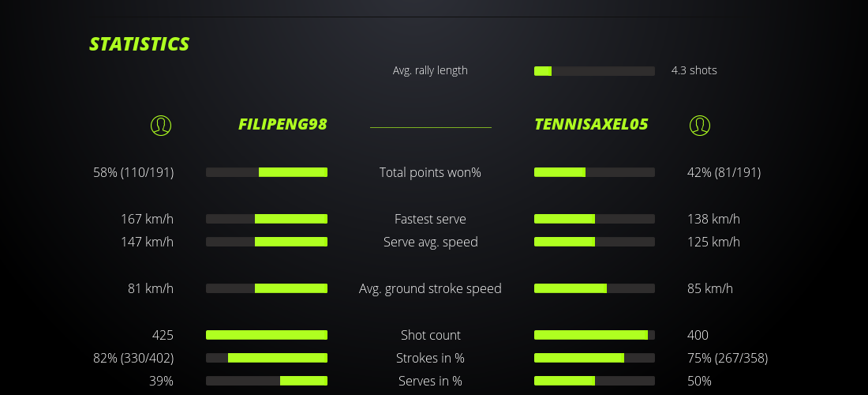The width and height of the screenshot is (868, 395).
Task: Click the Avg. rally length progress bar
Action: click(x=594, y=71)
